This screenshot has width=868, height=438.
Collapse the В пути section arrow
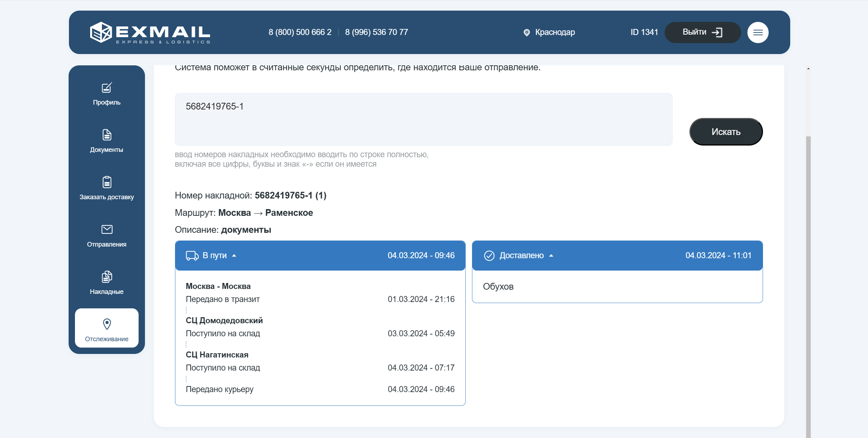tap(234, 255)
